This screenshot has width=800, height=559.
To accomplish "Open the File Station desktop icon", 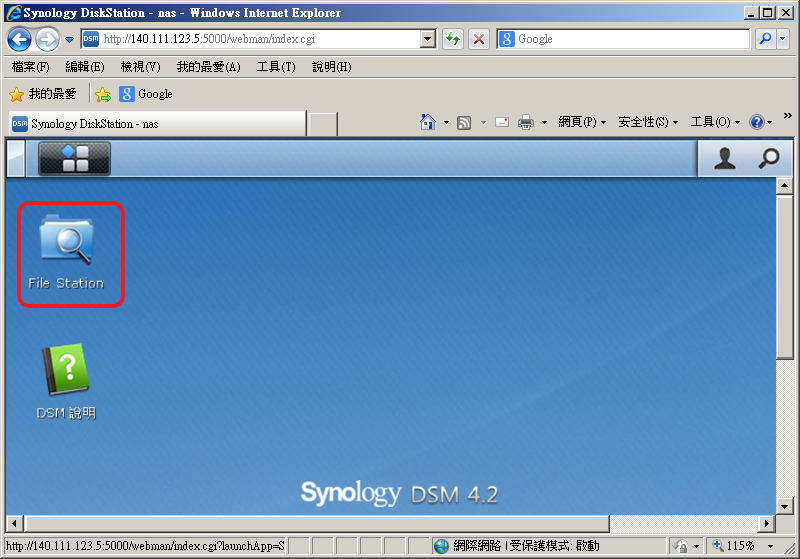I will (x=67, y=252).
